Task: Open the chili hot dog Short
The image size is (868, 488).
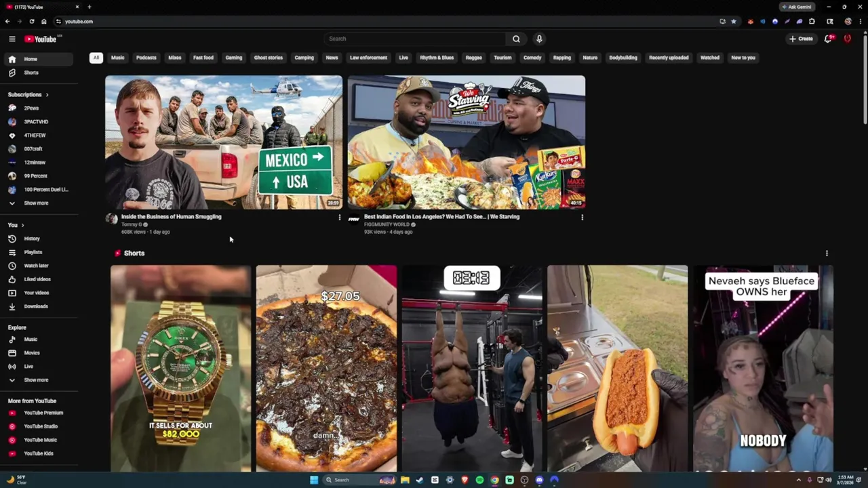Action: (x=617, y=368)
